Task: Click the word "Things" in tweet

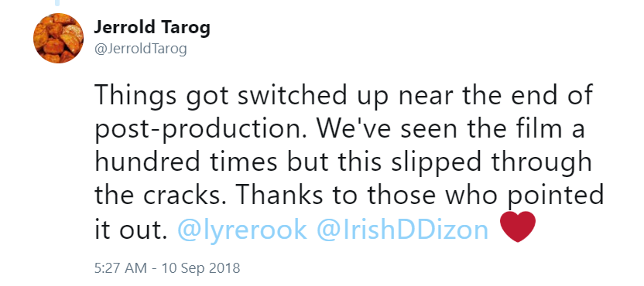Action: (x=131, y=96)
